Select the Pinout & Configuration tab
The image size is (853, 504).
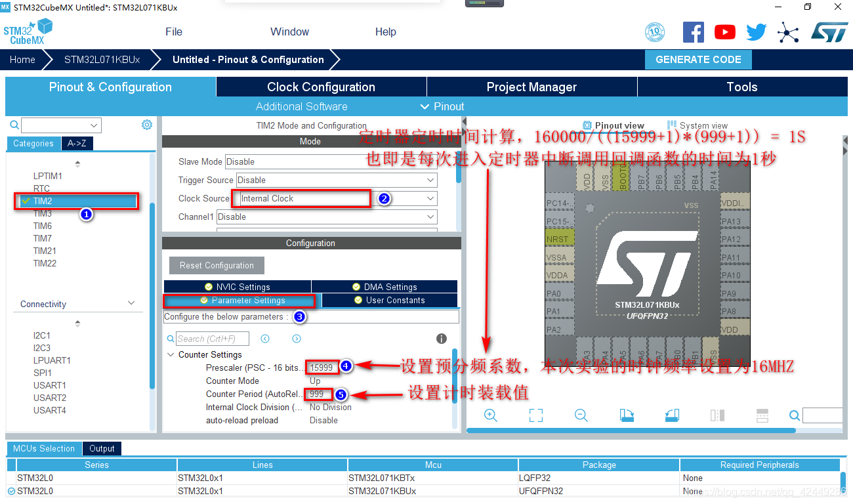110,87
